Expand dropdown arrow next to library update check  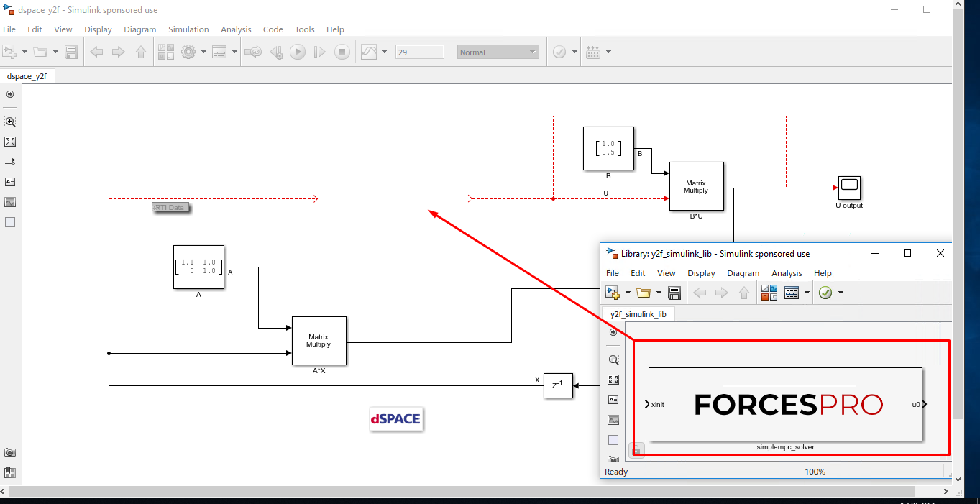(841, 293)
